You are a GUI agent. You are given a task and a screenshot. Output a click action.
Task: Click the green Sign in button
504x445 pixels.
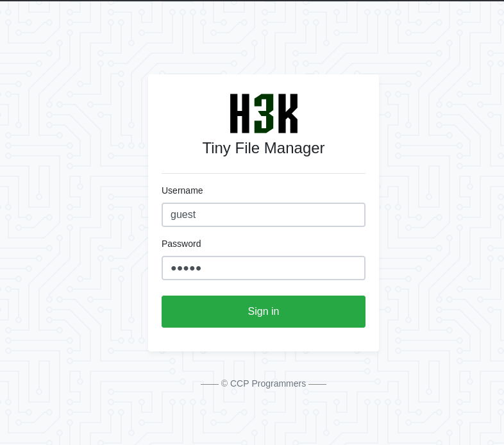click(x=264, y=312)
